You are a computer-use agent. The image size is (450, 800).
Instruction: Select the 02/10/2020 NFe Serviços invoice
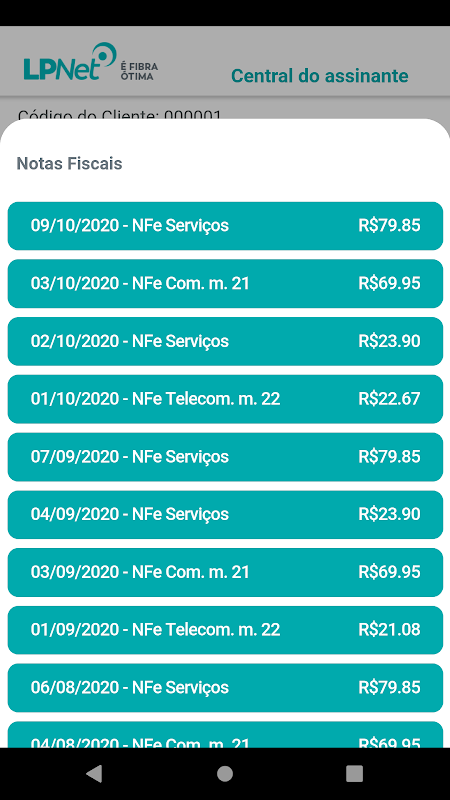225,341
